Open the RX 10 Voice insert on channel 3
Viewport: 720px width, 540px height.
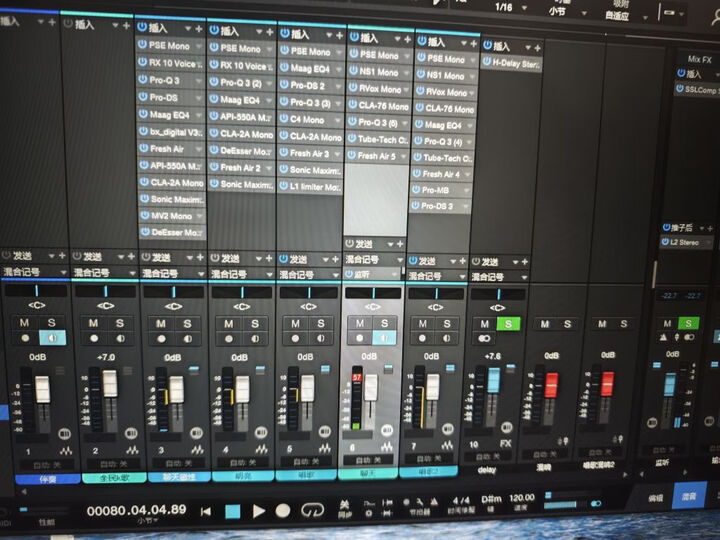[171, 63]
